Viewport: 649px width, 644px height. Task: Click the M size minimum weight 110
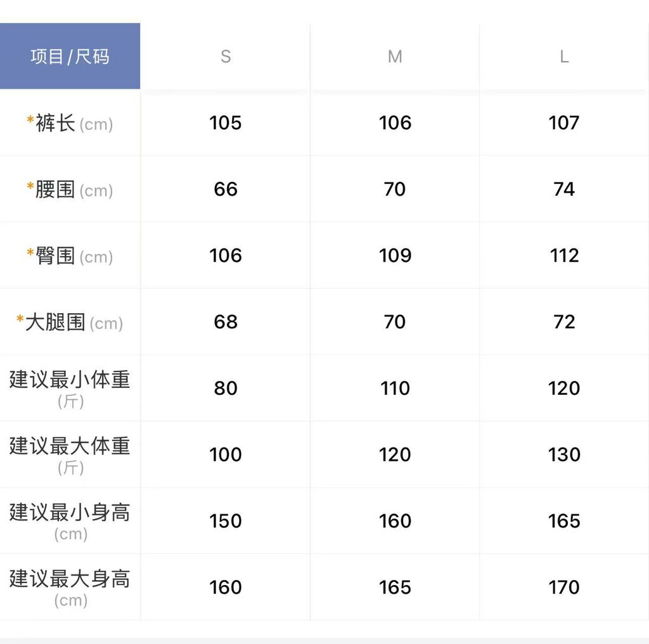395,389
